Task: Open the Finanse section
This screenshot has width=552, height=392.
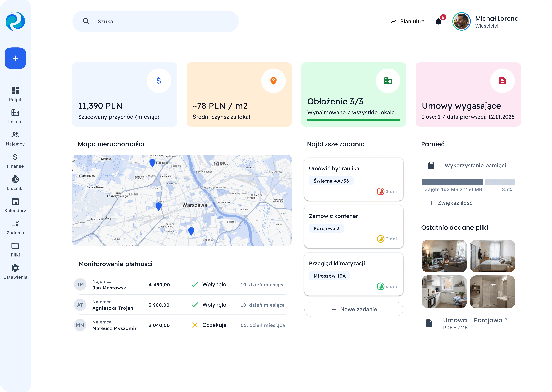Action: pyautogui.click(x=15, y=160)
